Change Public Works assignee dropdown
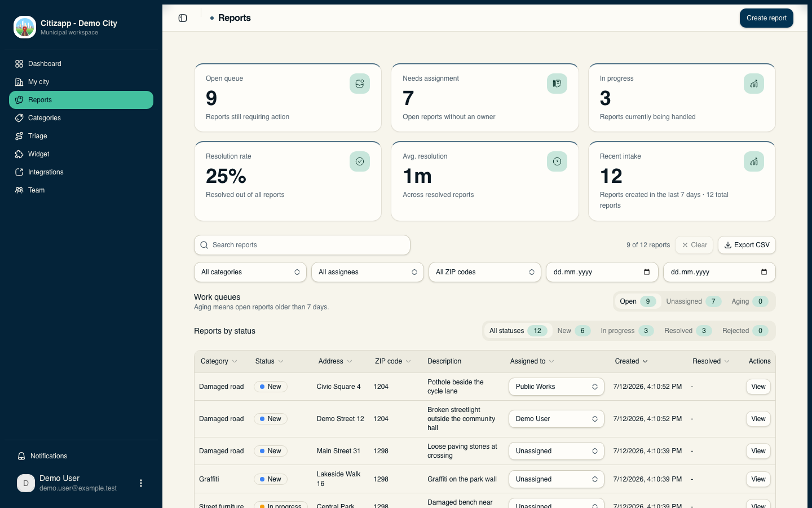The image size is (812, 508). point(557,387)
